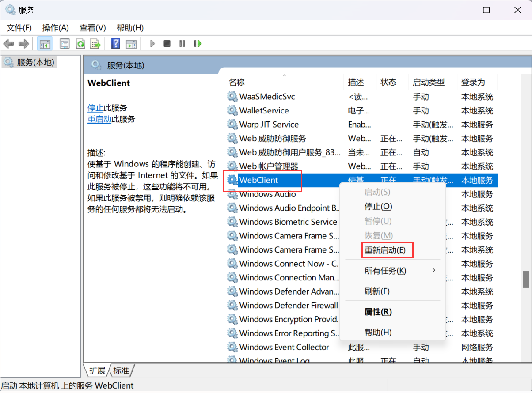Viewport: 532px width, 393px height.
Task: Click the WebClient heading in the description pane
Action: (109, 83)
